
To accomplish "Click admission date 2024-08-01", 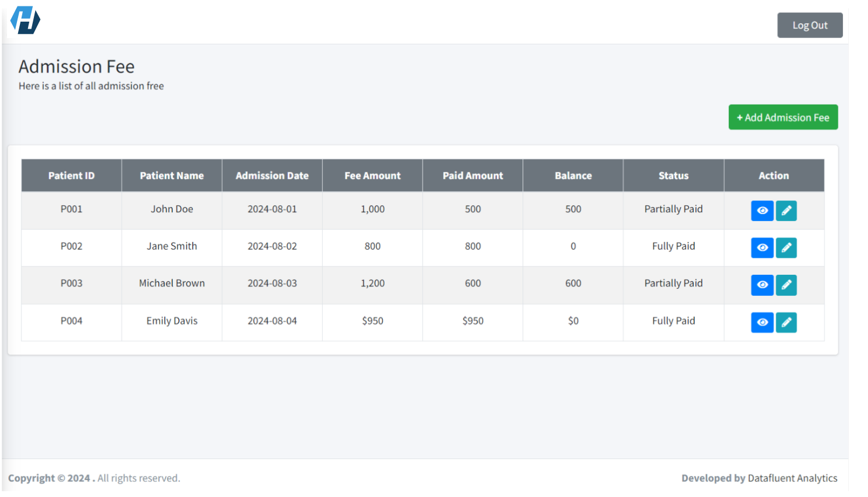I will pyautogui.click(x=272, y=209).
